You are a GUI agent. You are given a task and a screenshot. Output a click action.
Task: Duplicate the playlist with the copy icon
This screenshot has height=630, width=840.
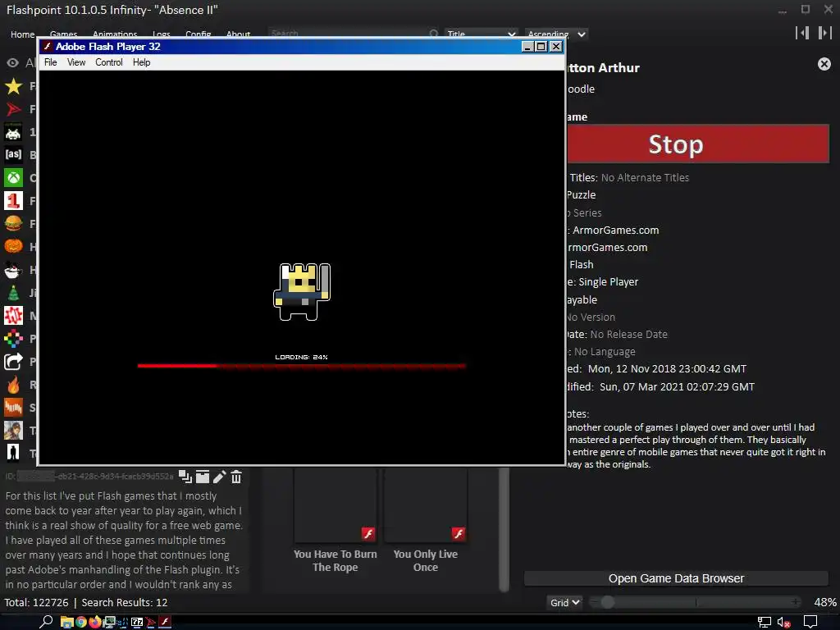click(x=185, y=477)
